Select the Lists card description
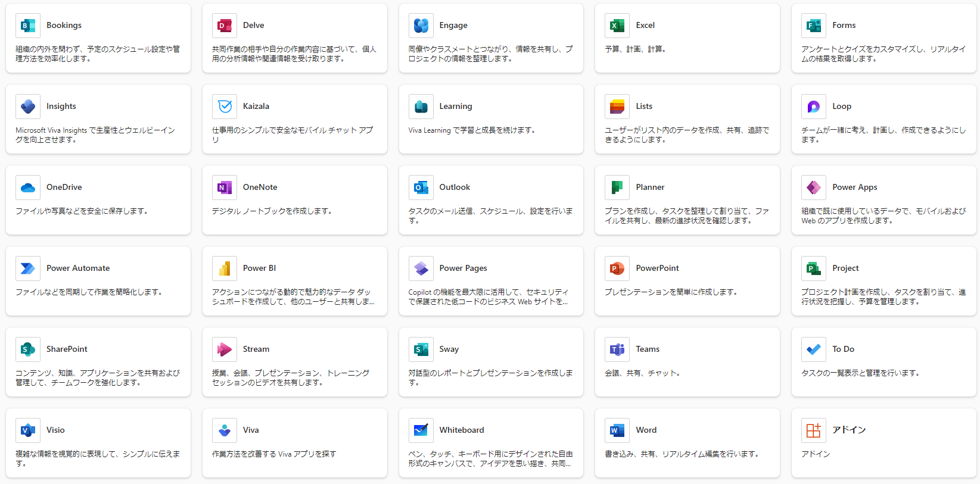Screen dimensions: 980x484 point(687,135)
